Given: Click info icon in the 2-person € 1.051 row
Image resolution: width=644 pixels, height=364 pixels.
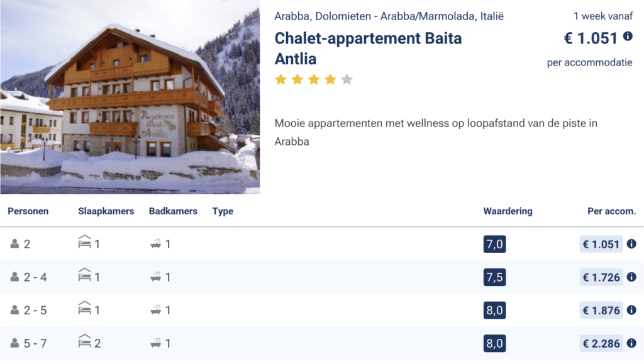Looking at the screenshot, I should 631,244.
